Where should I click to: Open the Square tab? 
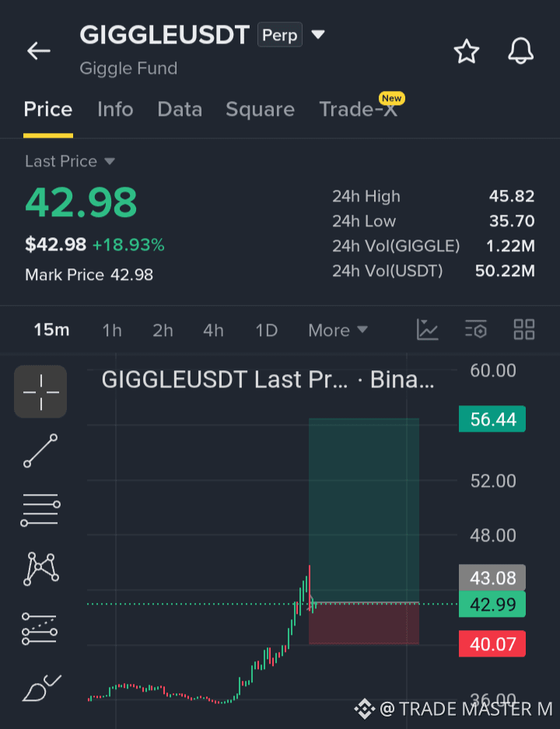[260, 109]
